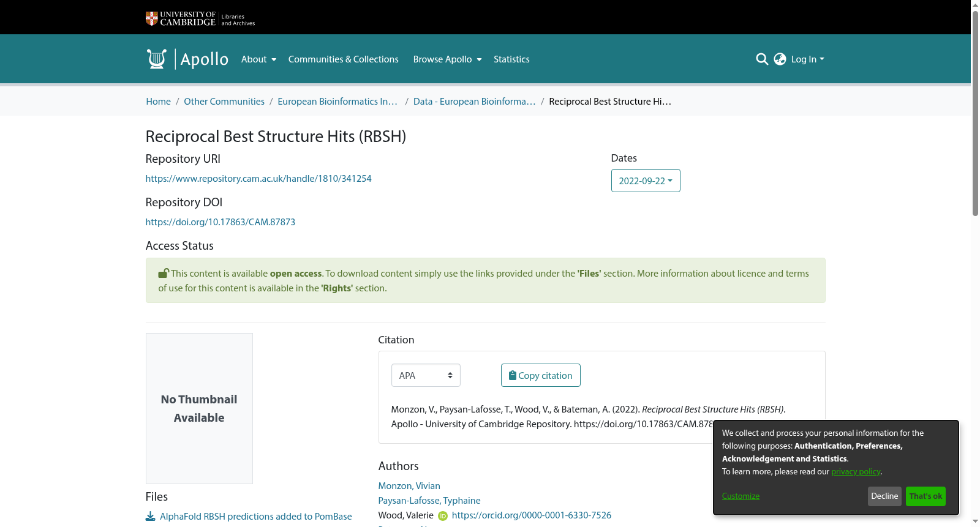The height and width of the screenshot is (527, 980).
Task: Click the Copy citation button
Action: click(541, 375)
